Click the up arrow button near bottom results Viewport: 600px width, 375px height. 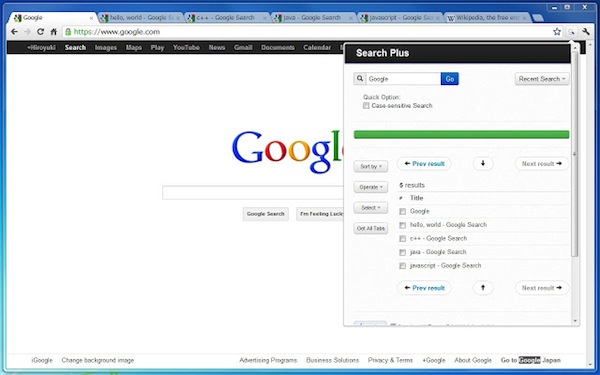(x=483, y=288)
